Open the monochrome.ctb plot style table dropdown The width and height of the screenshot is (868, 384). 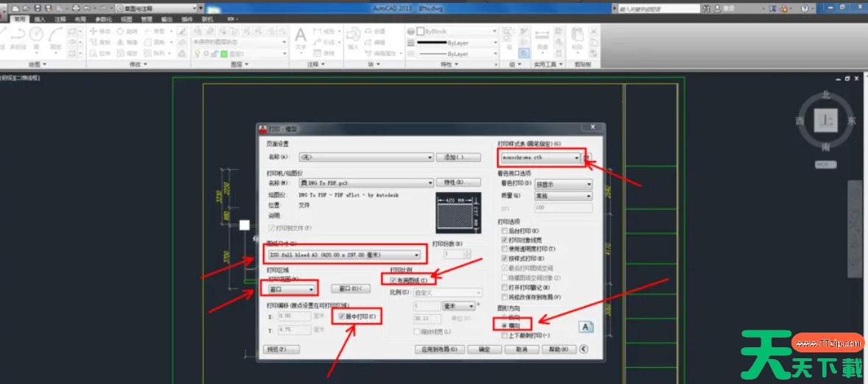point(540,157)
